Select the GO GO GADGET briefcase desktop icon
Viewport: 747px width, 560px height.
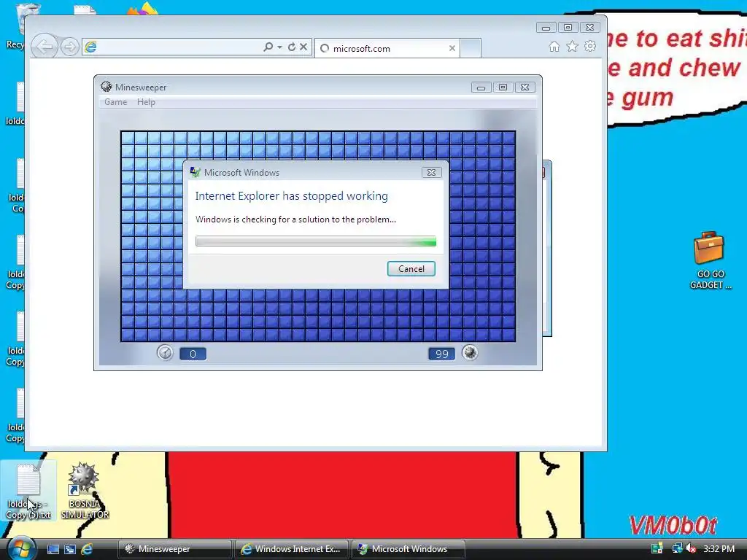click(710, 260)
